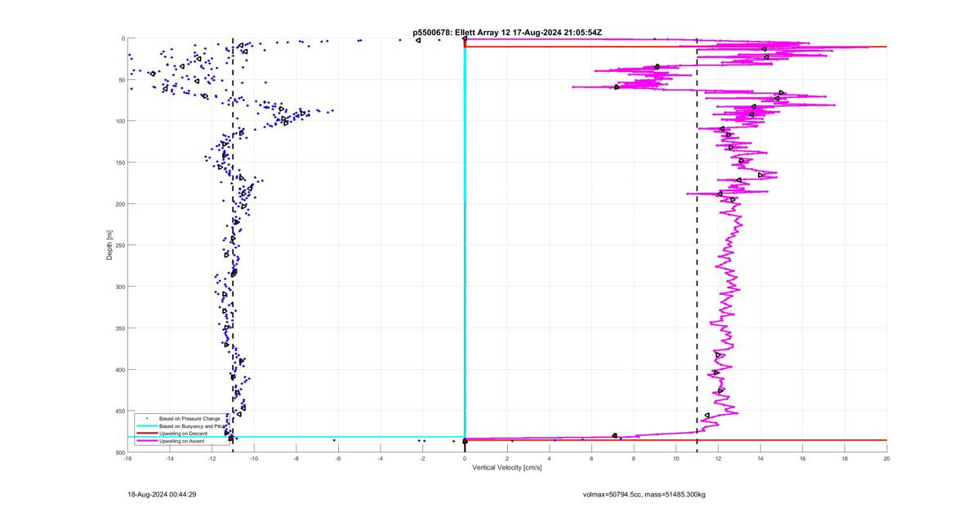Screen dimensions: 980x508
Task: Click the velocity axis tick label "-16"
Action: coord(127,459)
